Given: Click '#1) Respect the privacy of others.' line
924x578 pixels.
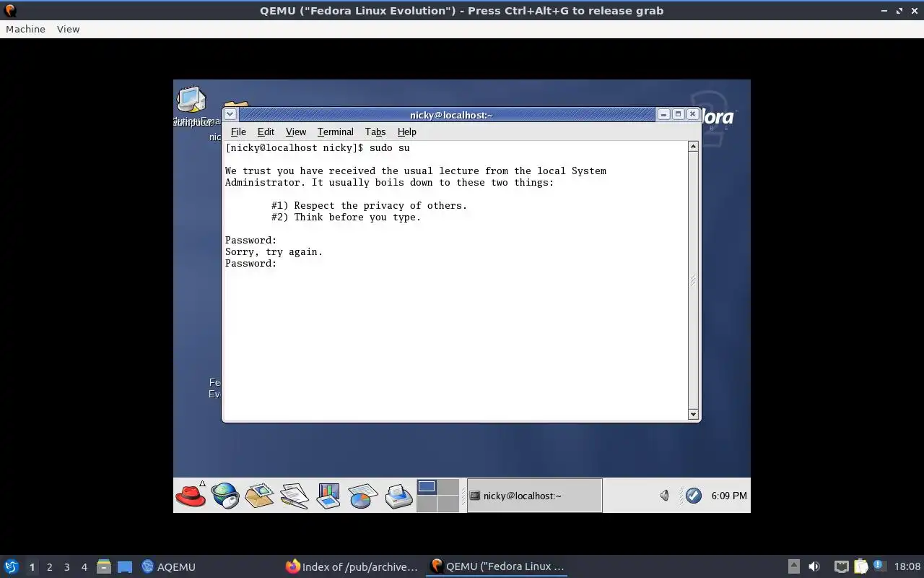Looking at the screenshot, I should [x=370, y=205].
